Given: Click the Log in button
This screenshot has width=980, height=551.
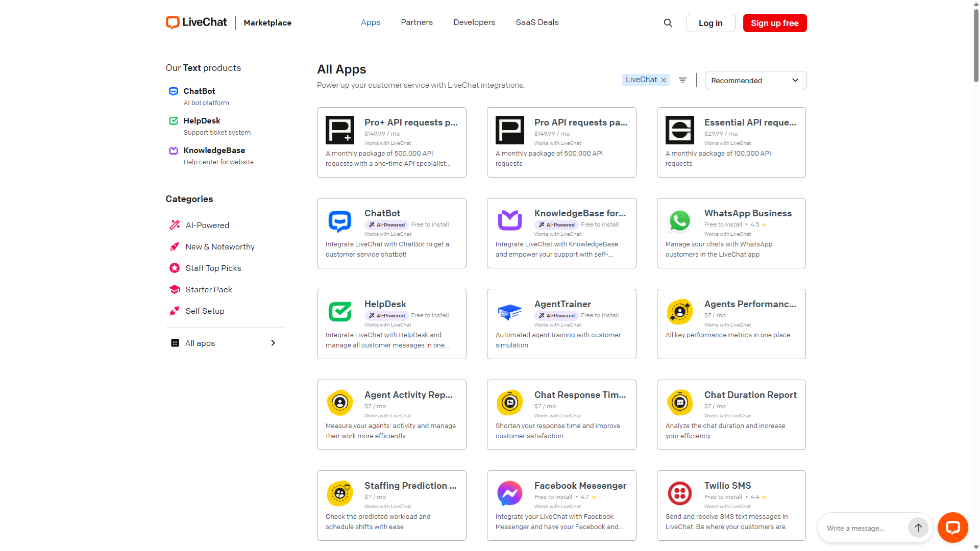Looking at the screenshot, I should (710, 23).
